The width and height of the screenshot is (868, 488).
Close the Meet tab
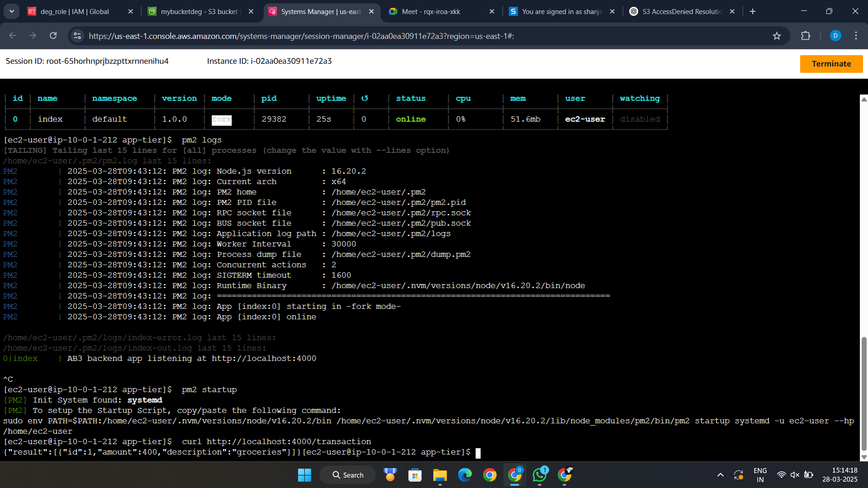tap(492, 12)
